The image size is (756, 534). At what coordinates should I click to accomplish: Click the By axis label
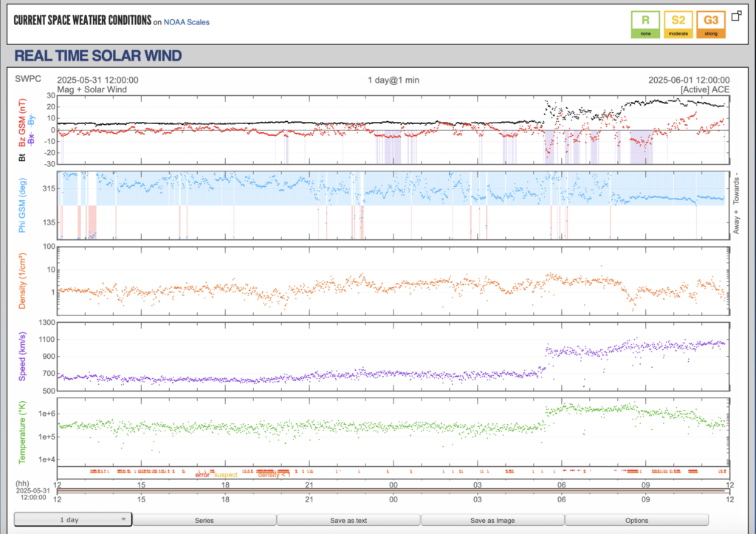coord(31,120)
